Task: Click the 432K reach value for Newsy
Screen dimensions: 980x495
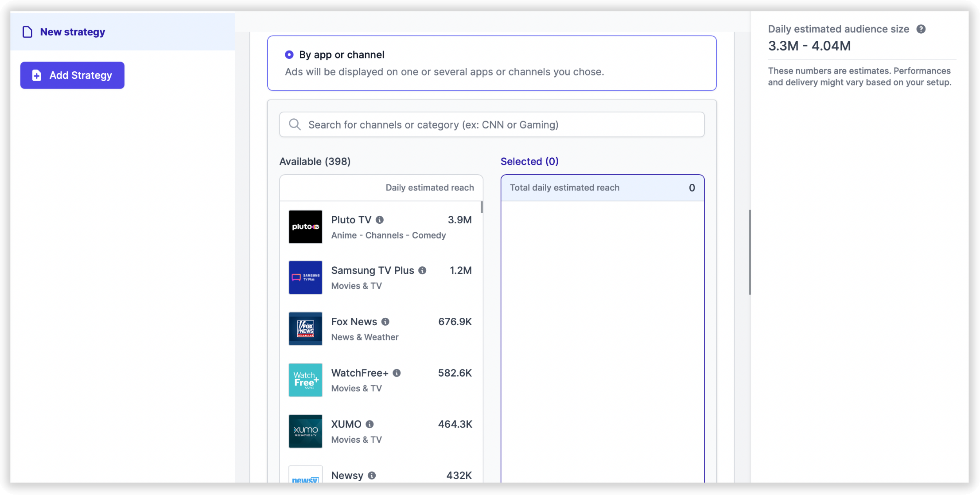Action: pos(459,476)
